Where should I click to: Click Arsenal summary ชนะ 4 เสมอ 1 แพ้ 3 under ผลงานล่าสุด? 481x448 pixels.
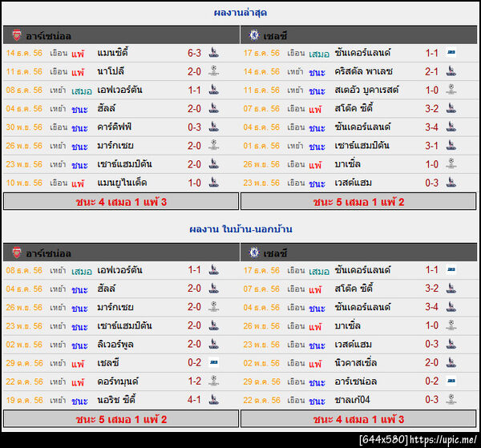(x=121, y=202)
